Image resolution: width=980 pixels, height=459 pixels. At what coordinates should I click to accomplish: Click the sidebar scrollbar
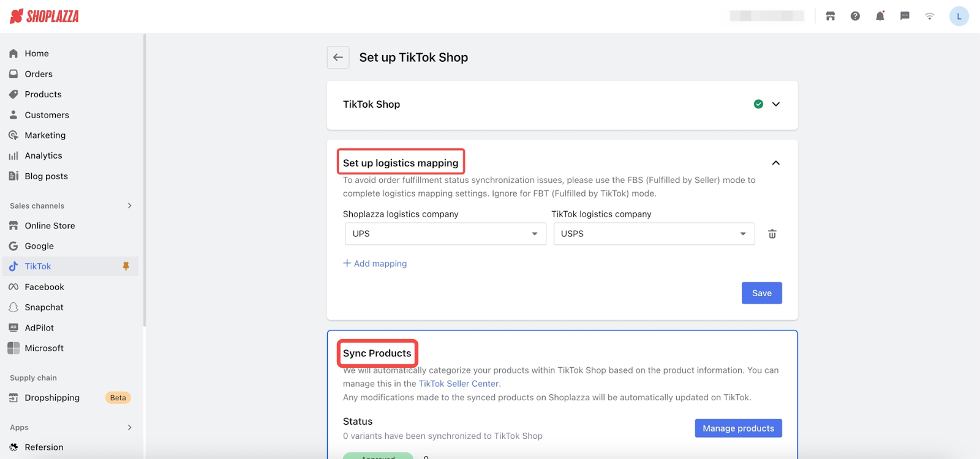point(145,181)
